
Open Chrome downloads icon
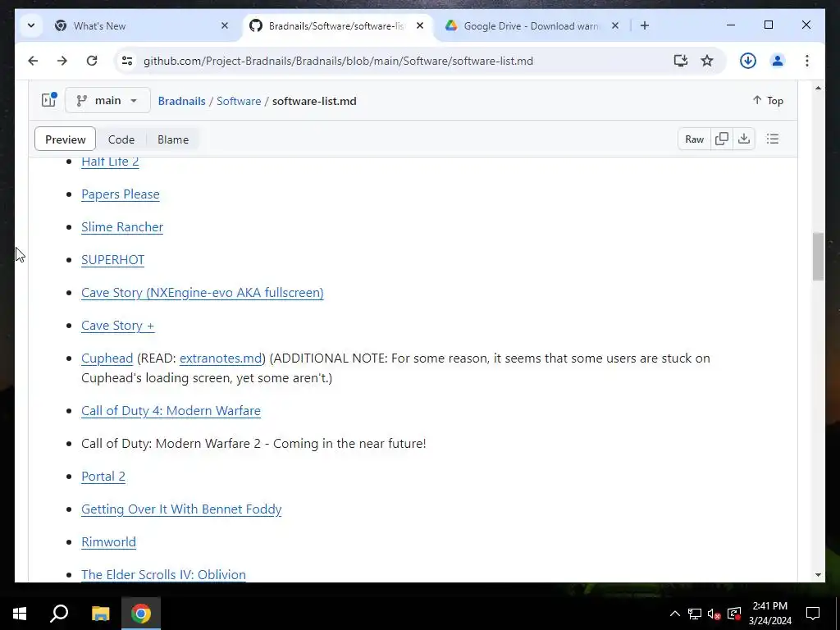pyautogui.click(x=748, y=61)
